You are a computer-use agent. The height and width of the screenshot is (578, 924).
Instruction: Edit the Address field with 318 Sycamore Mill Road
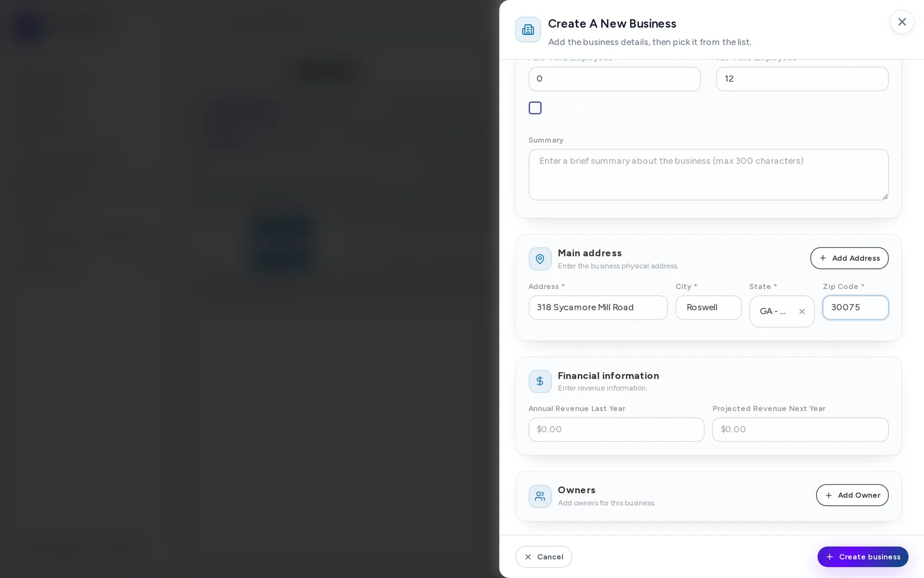pos(598,307)
